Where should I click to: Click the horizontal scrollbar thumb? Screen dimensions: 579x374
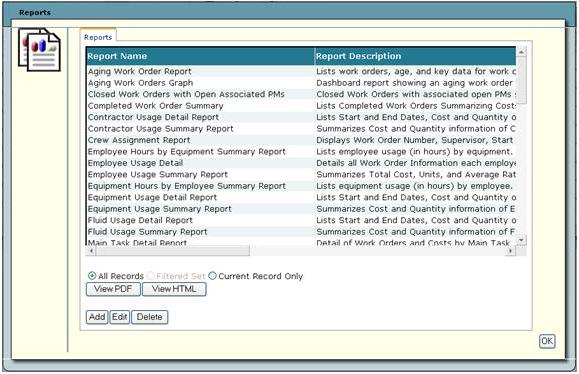(x=172, y=251)
